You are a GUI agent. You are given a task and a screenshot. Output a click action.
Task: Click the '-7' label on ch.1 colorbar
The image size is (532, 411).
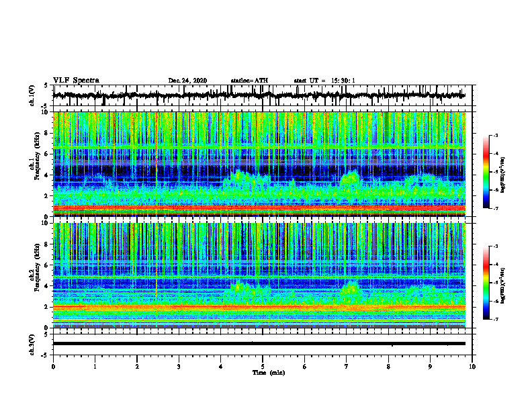(x=496, y=208)
